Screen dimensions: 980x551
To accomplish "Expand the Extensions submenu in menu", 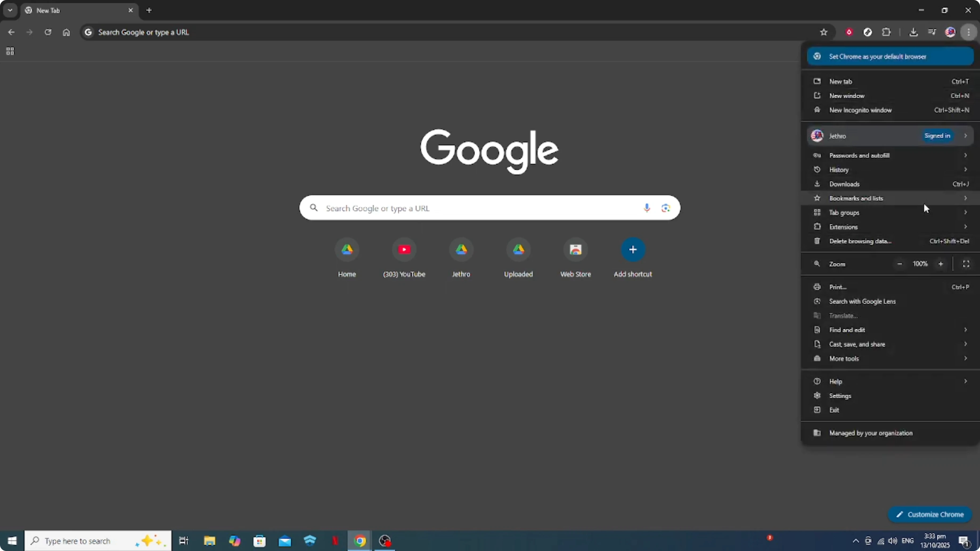I will pyautogui.click(x=890, y=227).
